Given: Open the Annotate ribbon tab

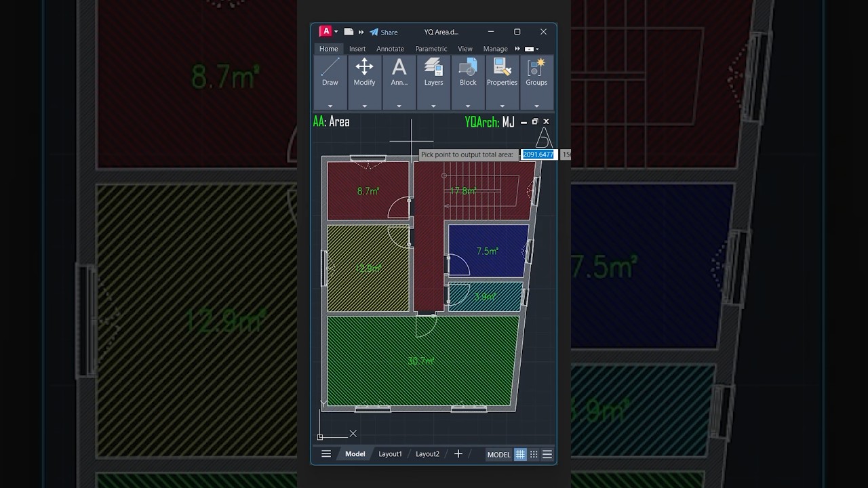Looking at the screenshot, I should point(390,49).
